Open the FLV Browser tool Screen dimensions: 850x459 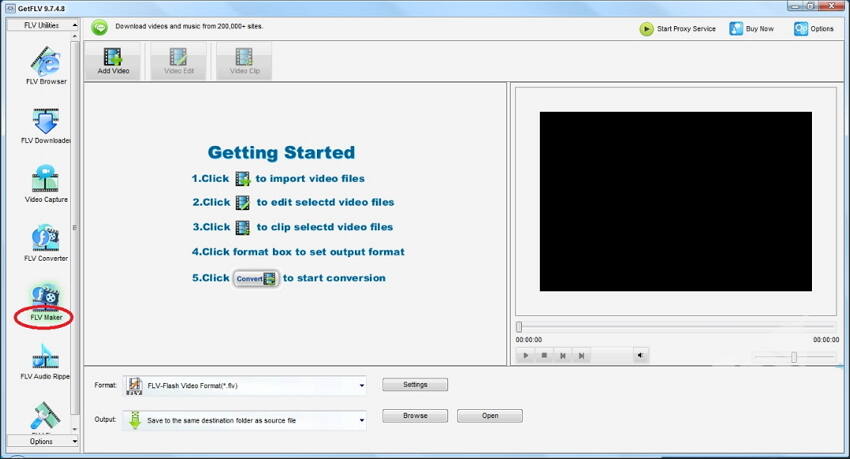tap(46, 65)
